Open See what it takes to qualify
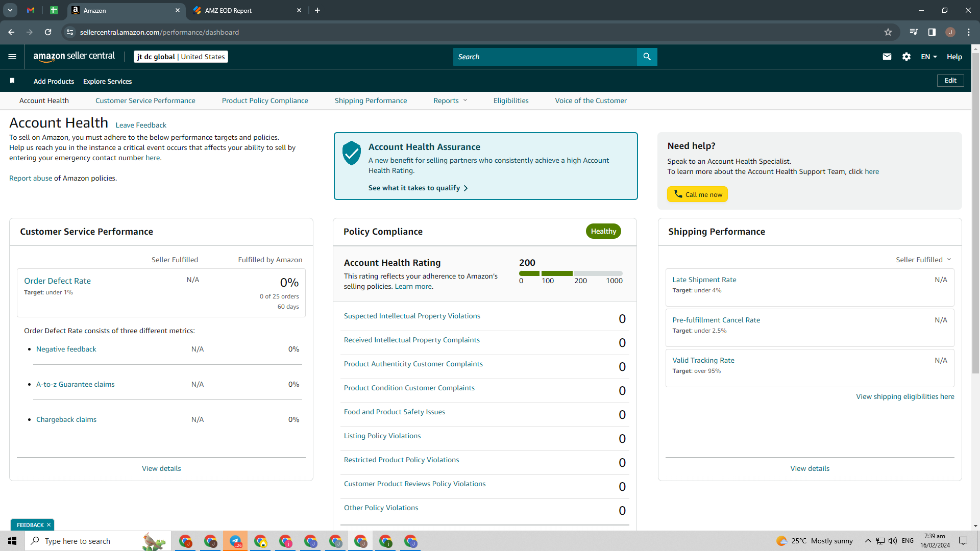This screenshot has height=551, width=980. click(418, 188)
